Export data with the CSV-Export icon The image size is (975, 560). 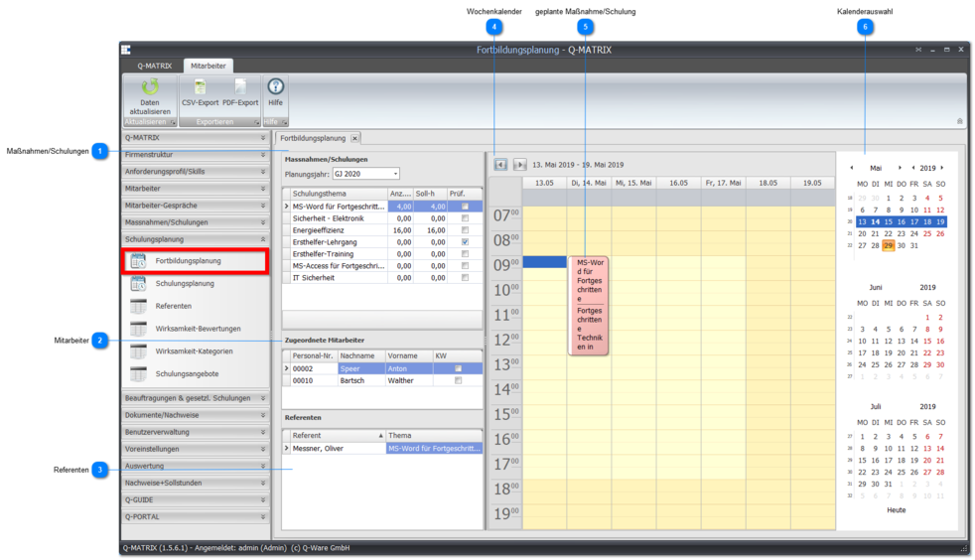pyautogui.click(x=200, y=87)
